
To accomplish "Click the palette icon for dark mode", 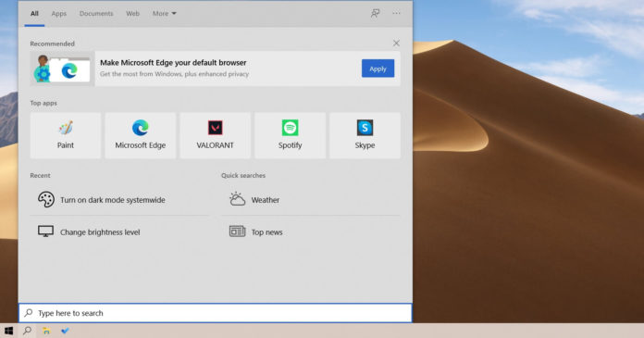I will 46,199.
